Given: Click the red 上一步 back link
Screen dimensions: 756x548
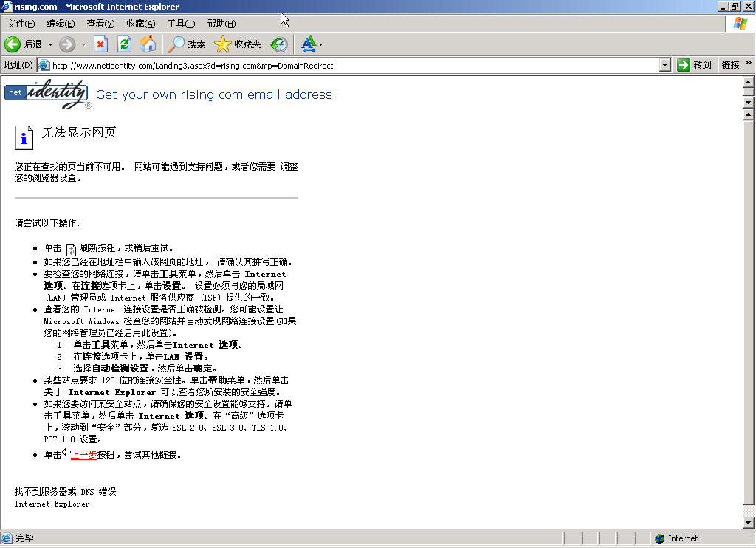Looking at the screenshot, I should click(x=84, y=454).
